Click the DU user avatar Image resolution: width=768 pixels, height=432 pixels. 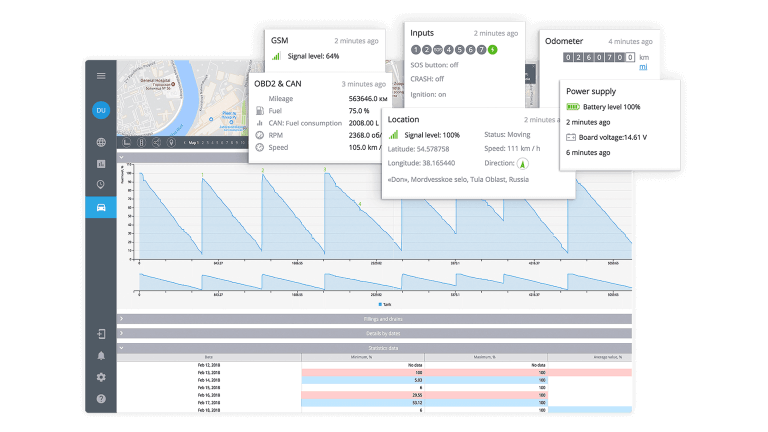[101, 111]
